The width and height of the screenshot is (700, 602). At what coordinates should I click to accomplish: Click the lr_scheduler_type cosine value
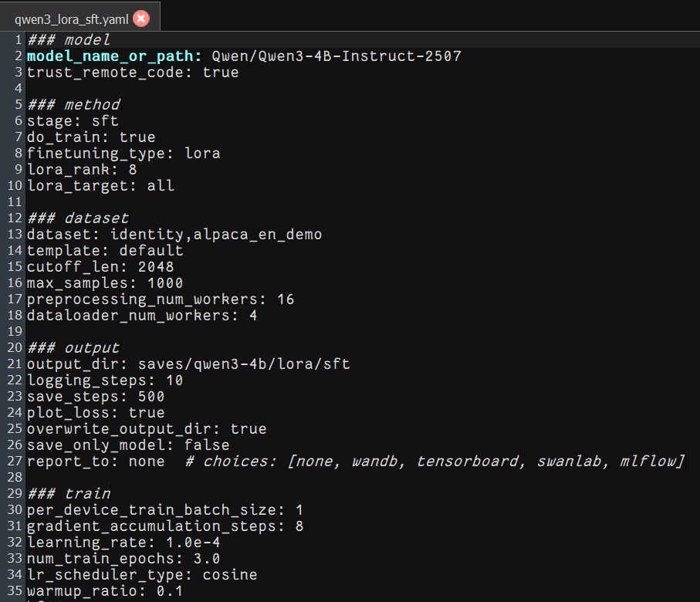(x=230, y=575)
